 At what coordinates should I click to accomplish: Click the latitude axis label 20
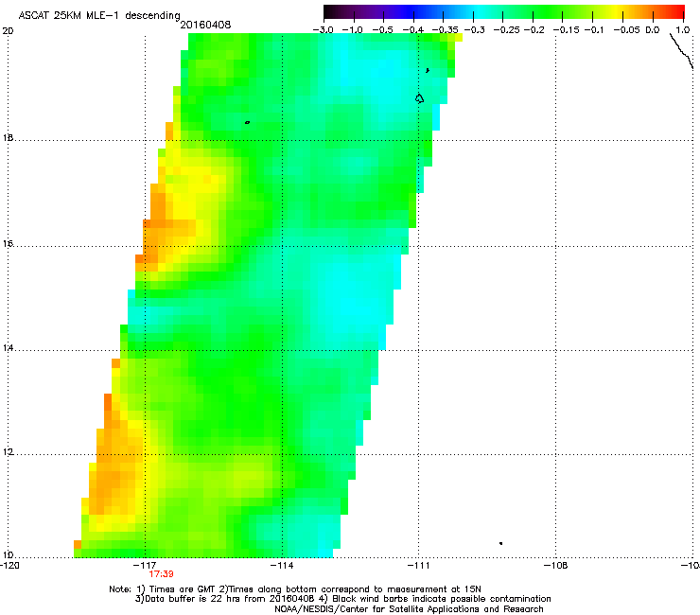[x=8, y=31]
